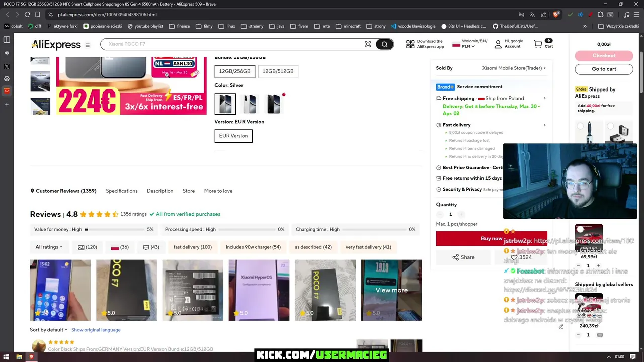This screenshot has width=644, height=362.
Task: Open the Windows Start button
Action: coord(6,357)
